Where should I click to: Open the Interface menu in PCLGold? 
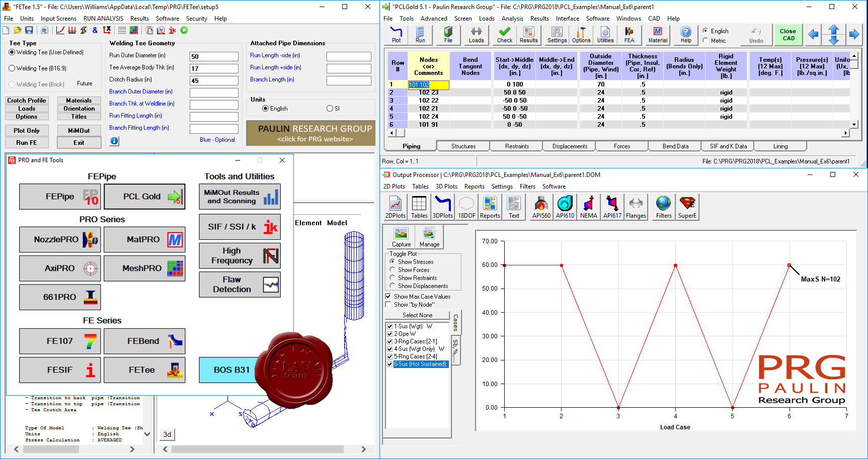click(567, 19)
